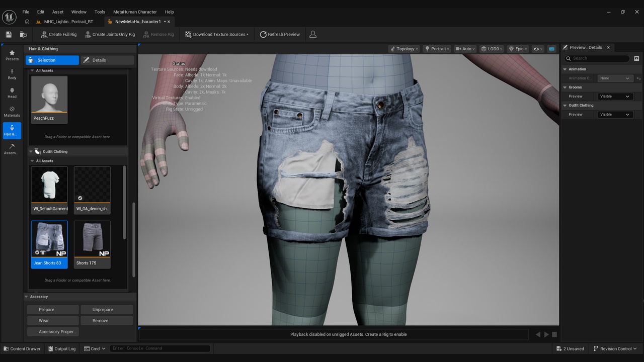Open Accessory Properties button
Viewport: 644px width, 362px height.
pyautogui.click(x=53, y=331)
